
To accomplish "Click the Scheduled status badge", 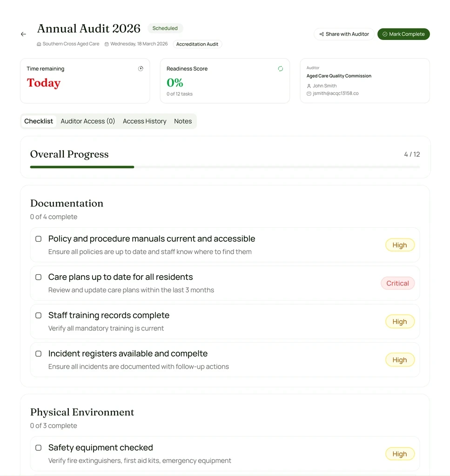I will click(x=165, y=28).
